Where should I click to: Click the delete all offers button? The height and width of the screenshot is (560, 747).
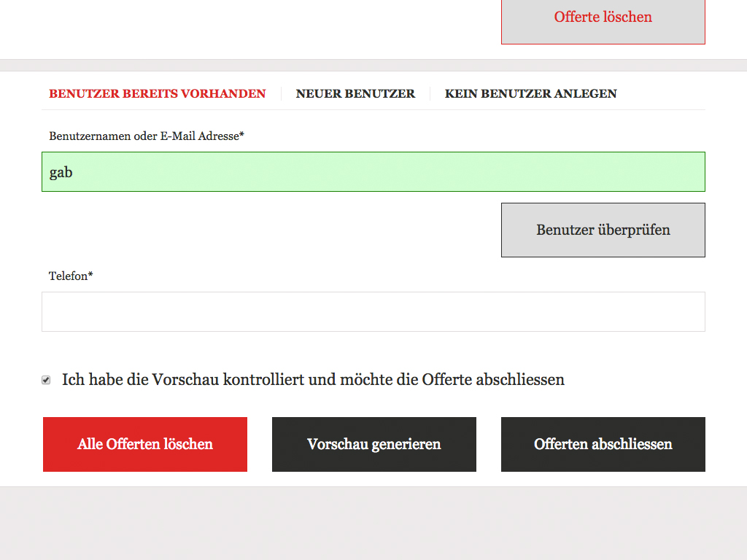pyautogui.click(x=144, y=444)
